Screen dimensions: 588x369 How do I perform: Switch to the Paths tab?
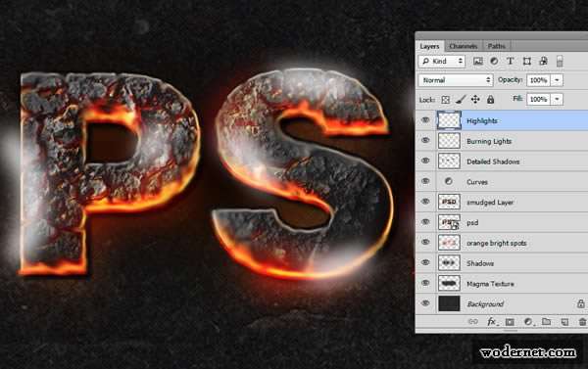click(x=496, y=46)
